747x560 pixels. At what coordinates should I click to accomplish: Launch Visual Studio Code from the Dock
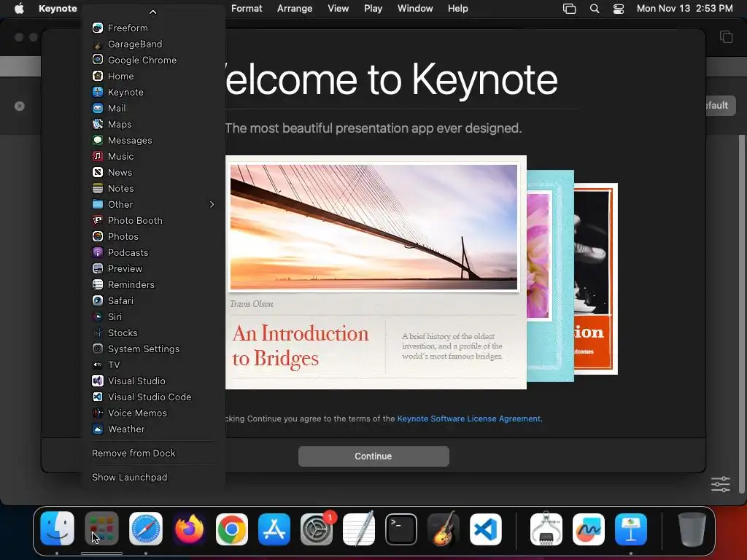pyautogui.click(x=486, y=529)
